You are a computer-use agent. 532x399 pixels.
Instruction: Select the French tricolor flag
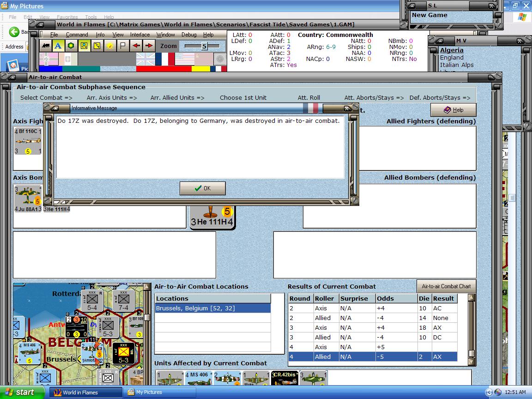pos(165,59)
